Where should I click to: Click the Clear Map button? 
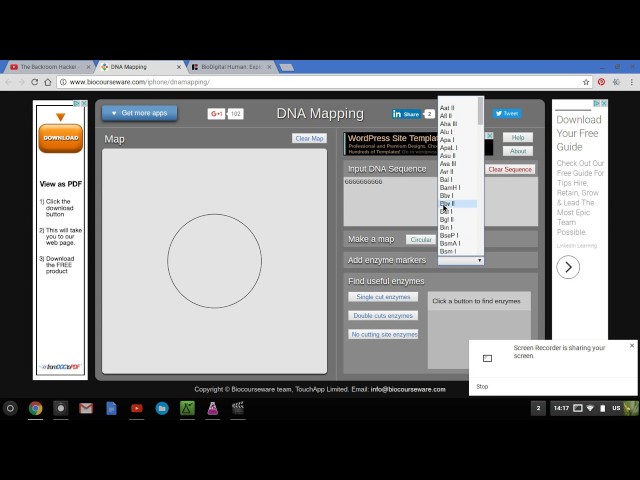[x=309, y=138]
